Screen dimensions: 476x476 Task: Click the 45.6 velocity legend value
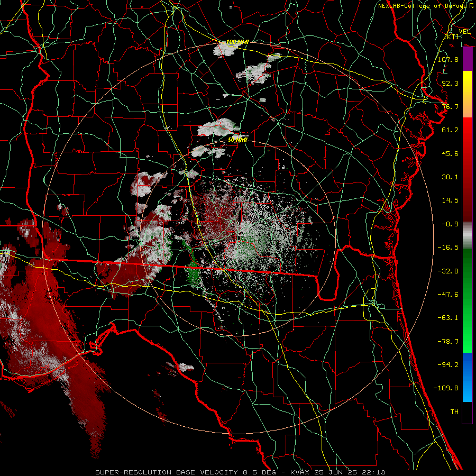pos(450,153)
